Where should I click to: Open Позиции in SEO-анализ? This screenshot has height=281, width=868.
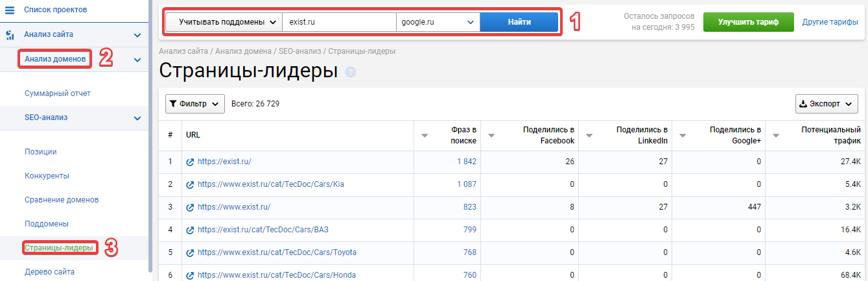pos(40,152)
